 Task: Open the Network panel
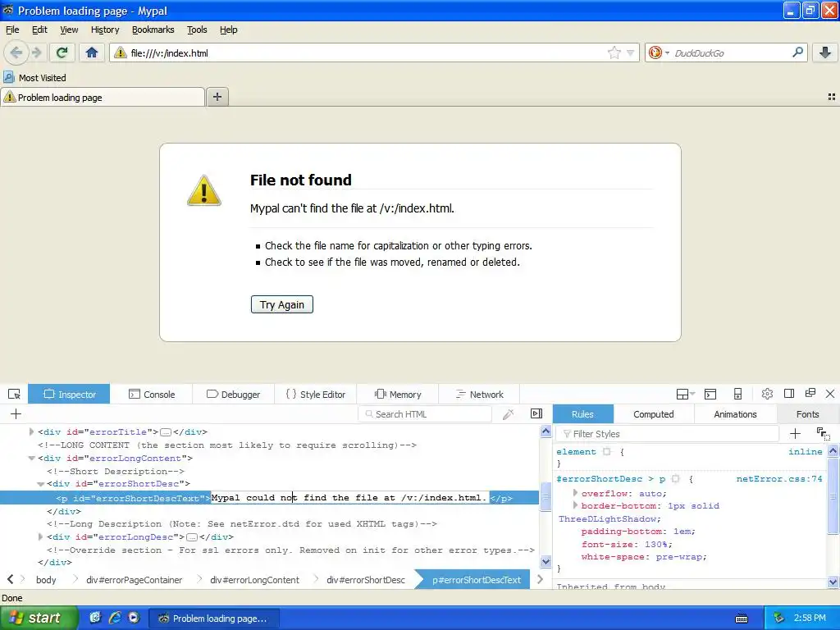coord(479,395)
